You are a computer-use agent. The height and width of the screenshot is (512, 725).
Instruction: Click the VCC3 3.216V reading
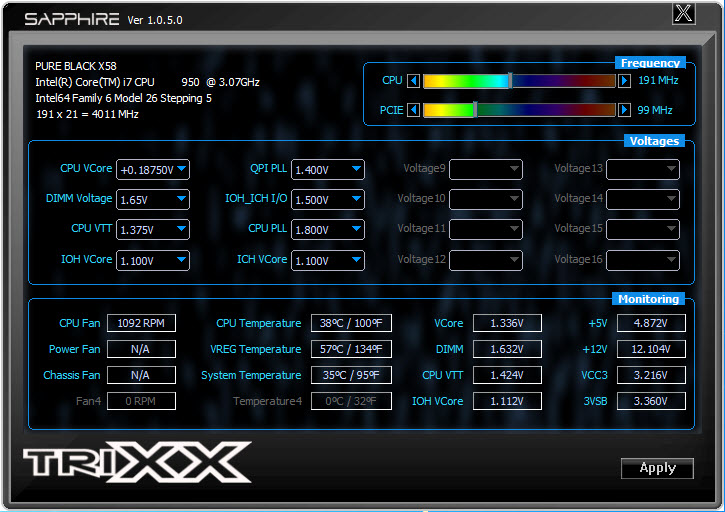tap(651, 375)
